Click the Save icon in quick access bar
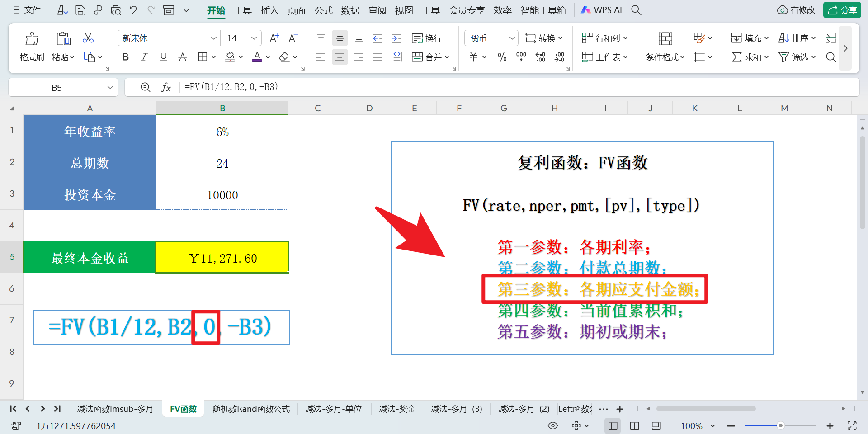Image resolution: width=868 pixels, height=434 pixels. (x=80, y=10)
